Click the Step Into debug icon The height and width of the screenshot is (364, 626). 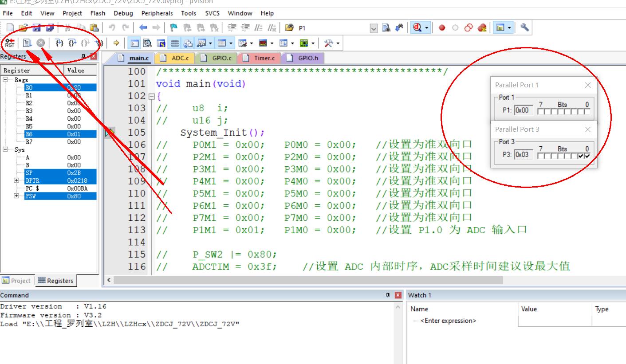pyautogui.click(x=59, y=43)
